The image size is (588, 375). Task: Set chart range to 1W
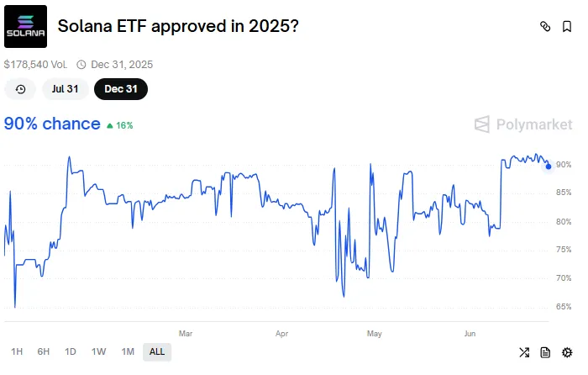click(x=99, y=351)
